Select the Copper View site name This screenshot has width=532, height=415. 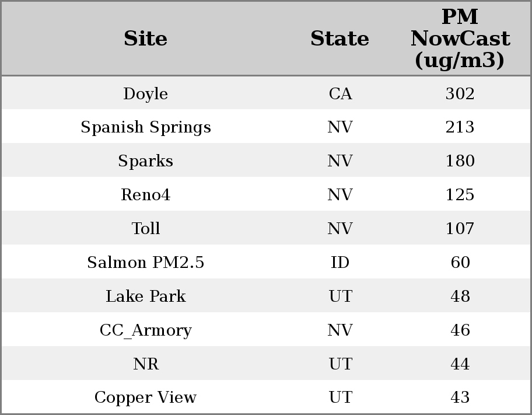coord(146,397)
